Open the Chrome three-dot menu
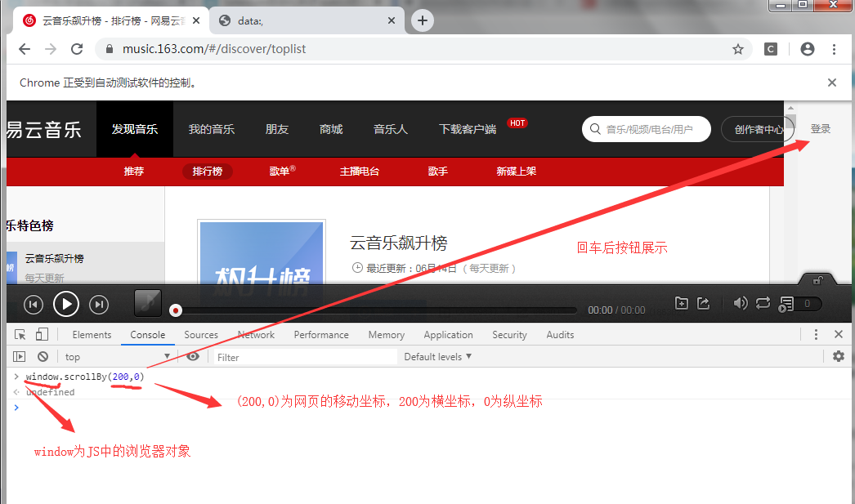Image resolution: width=855 pixels, height=504 pixels. coord(834,49)
